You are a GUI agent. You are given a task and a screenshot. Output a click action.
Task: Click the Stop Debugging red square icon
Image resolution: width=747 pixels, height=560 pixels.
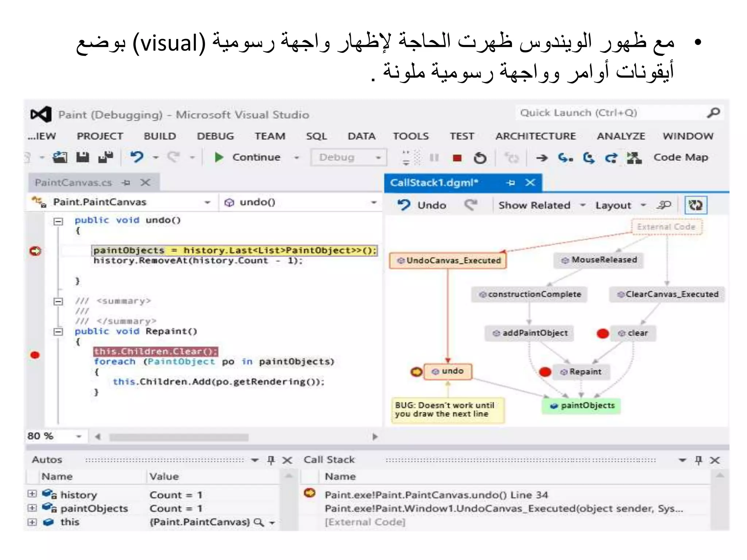tap(457, 157)
